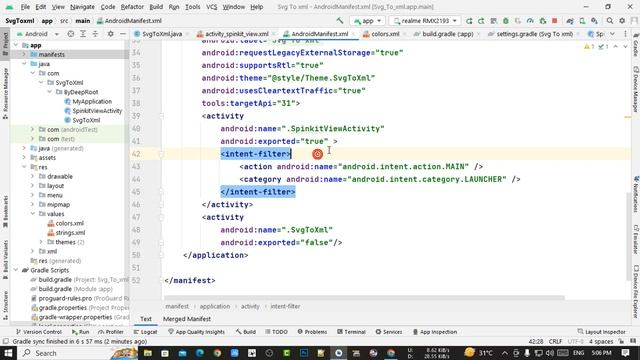Image resolution: width=640 pixels, height=360 pixels.
Task: Open Build Variants side panel
Action: tap(5, 260)
